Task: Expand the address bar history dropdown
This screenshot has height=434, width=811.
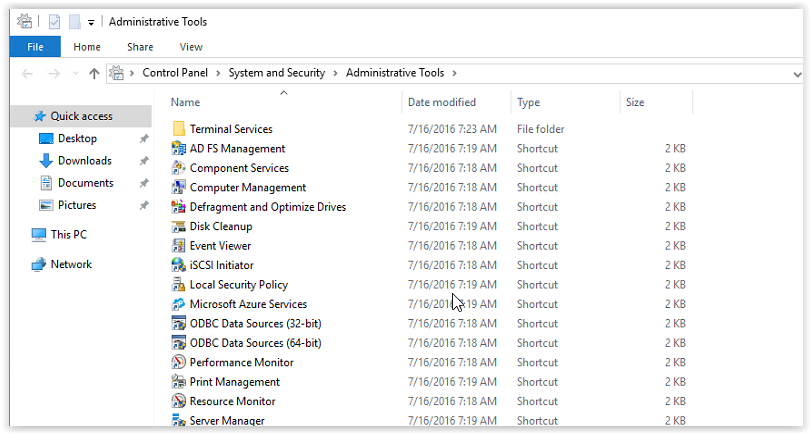Action: [x=797, y=74]
